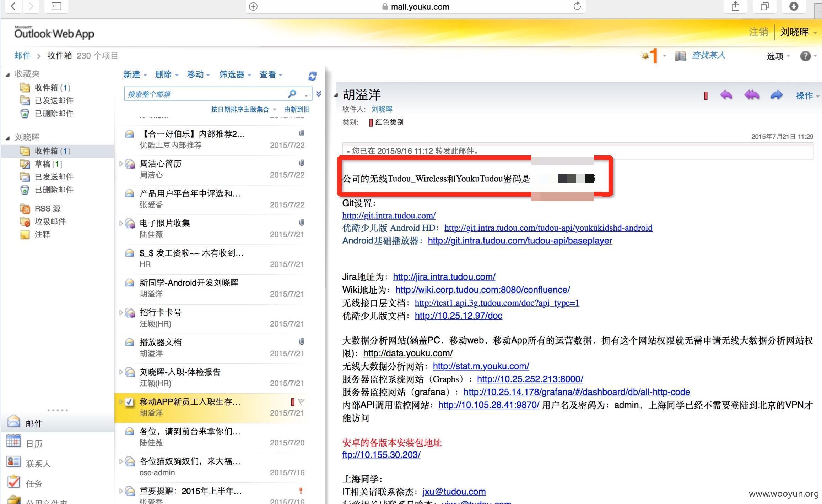Open the 新建 menu
The height and width of the screenshot is (504, 822).
point(135,75)
